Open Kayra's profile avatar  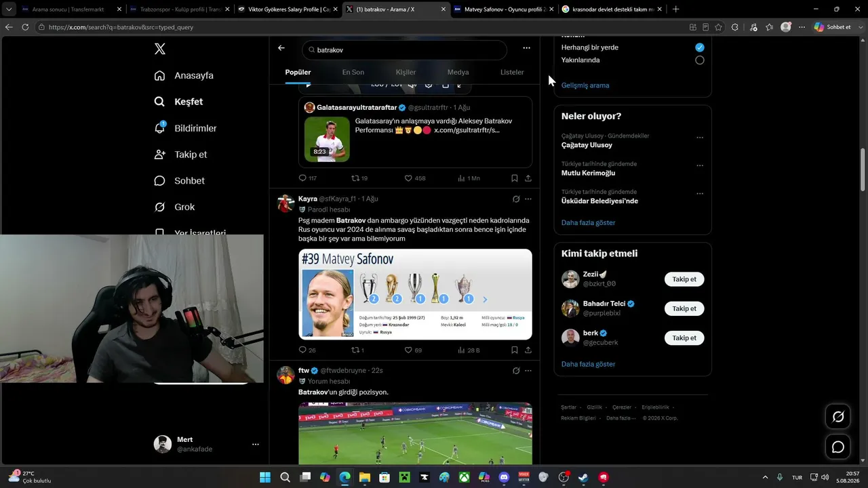tap(286, 203)
